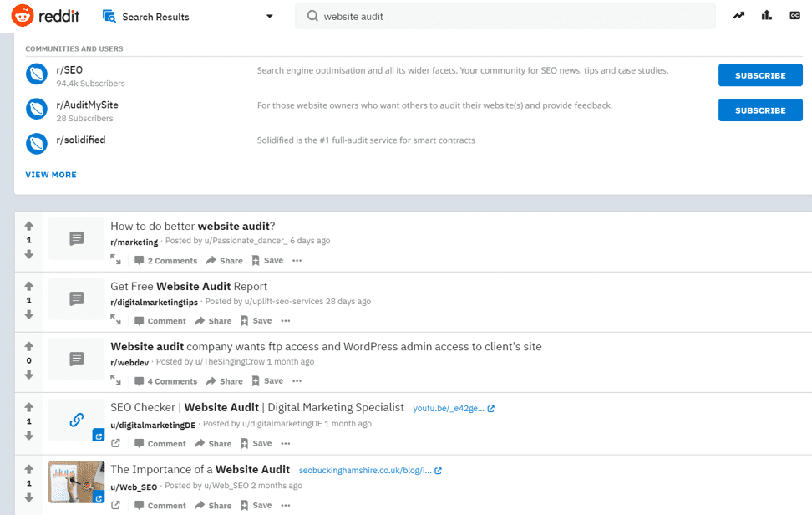The width and height of the screenshot is (812, 515).
Task: Click the Share icon on the 'How to do better website audit?' post
Action: (224, 260)
